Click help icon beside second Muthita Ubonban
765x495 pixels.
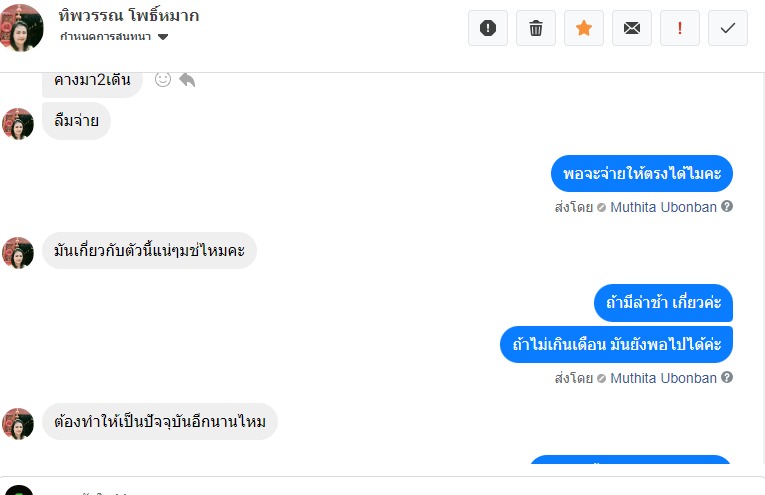pyautogui.click(x=727, y=378)
